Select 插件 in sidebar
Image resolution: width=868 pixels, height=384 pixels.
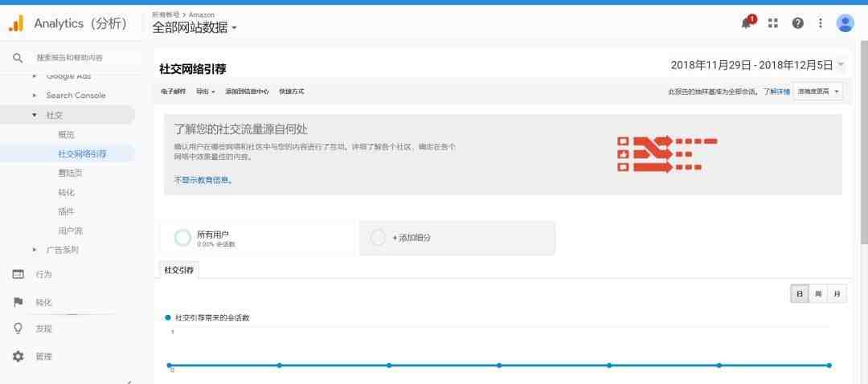tap(66, 211)
